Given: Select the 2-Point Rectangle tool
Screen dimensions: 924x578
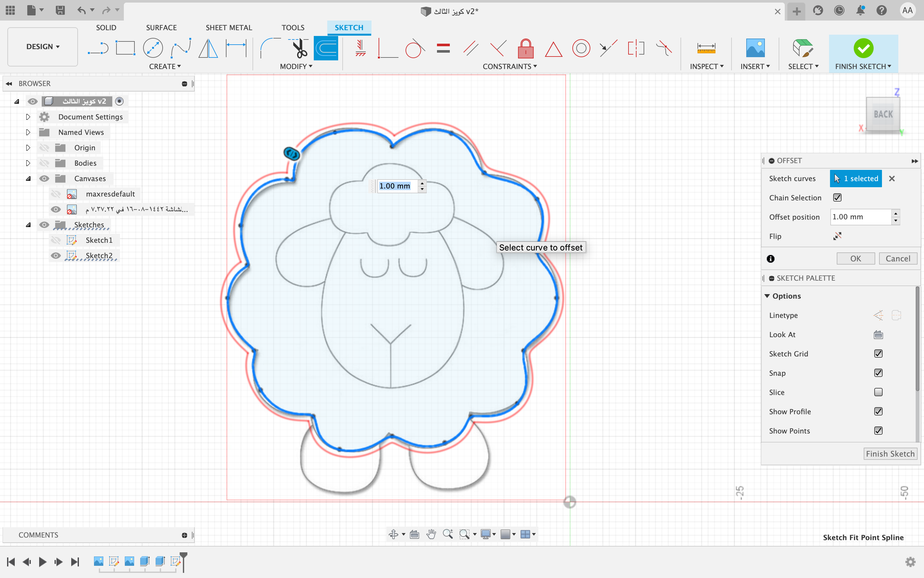Looking at the screenshot, I should coord(125,48).
